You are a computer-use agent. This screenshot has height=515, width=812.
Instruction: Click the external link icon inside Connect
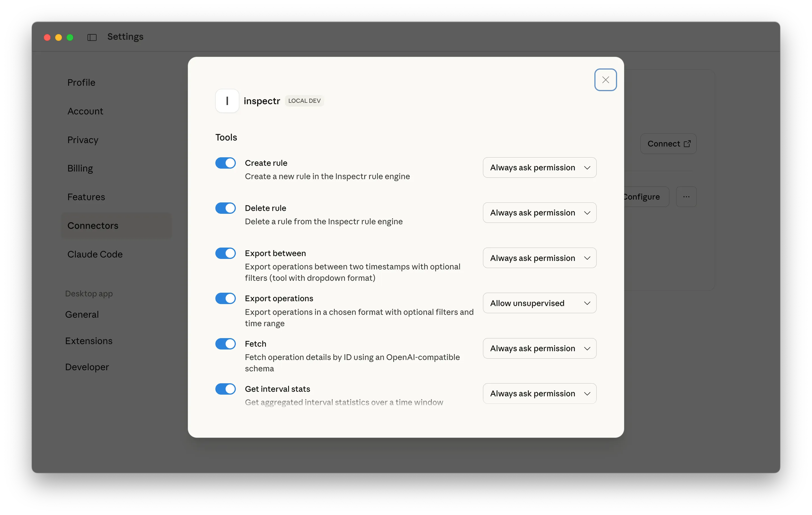[687, 143]
